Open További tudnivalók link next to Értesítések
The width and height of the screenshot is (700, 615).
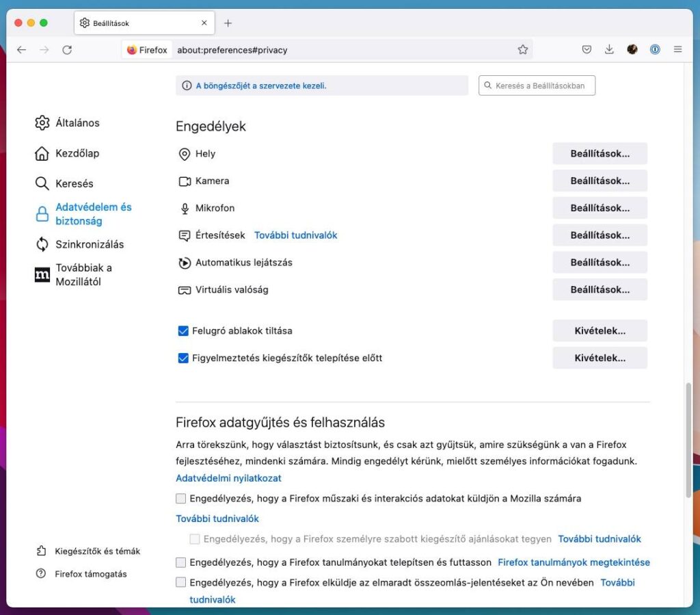(x=295, y=235)
